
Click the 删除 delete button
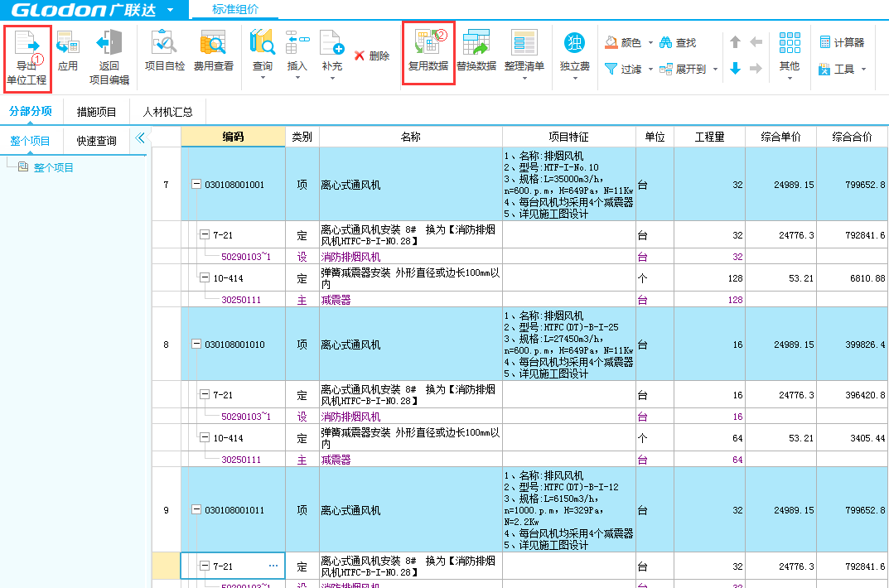pyautogui.click(x=371, y=55)
